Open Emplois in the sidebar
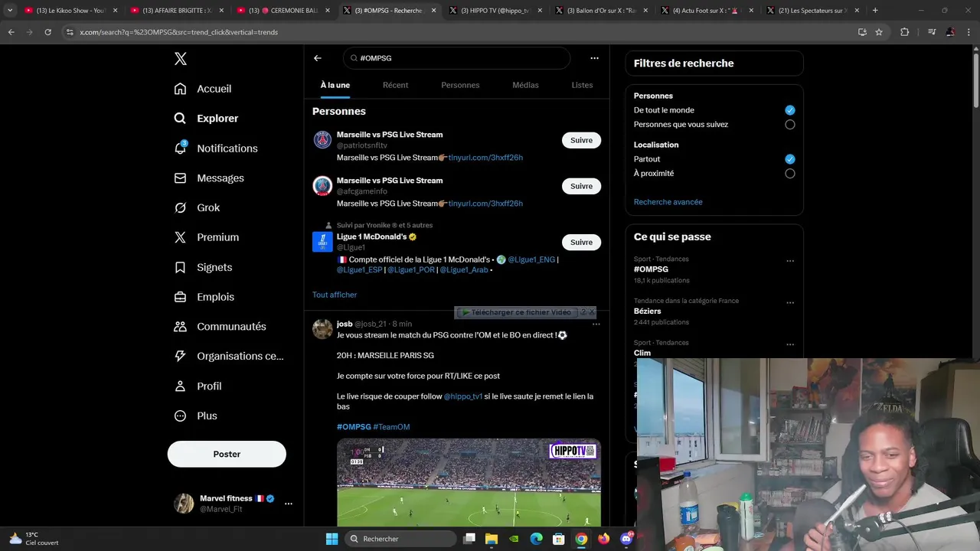The height and width of the screenshot is (551, 980). pyautogui.click(x=204, y=297)
